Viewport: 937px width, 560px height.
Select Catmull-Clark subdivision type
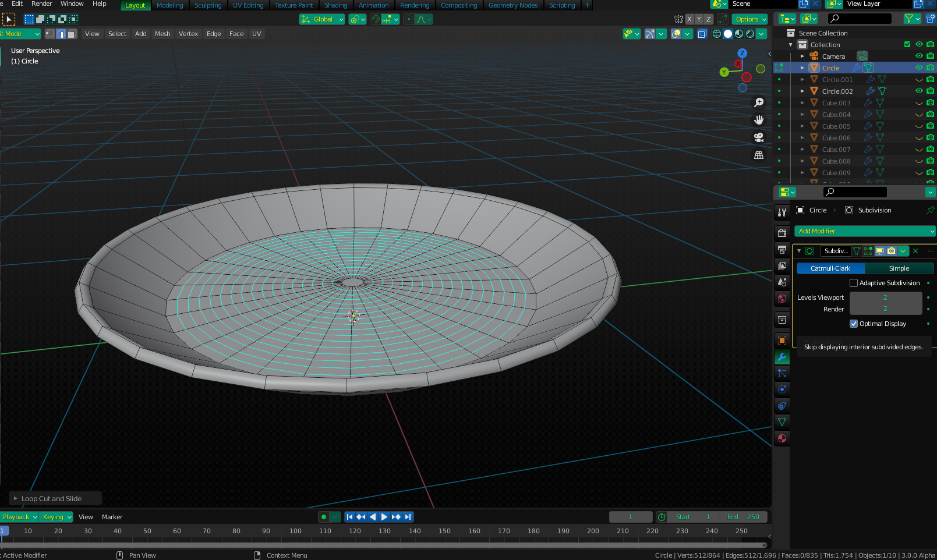pyautogui.click(x=830, y=268)
